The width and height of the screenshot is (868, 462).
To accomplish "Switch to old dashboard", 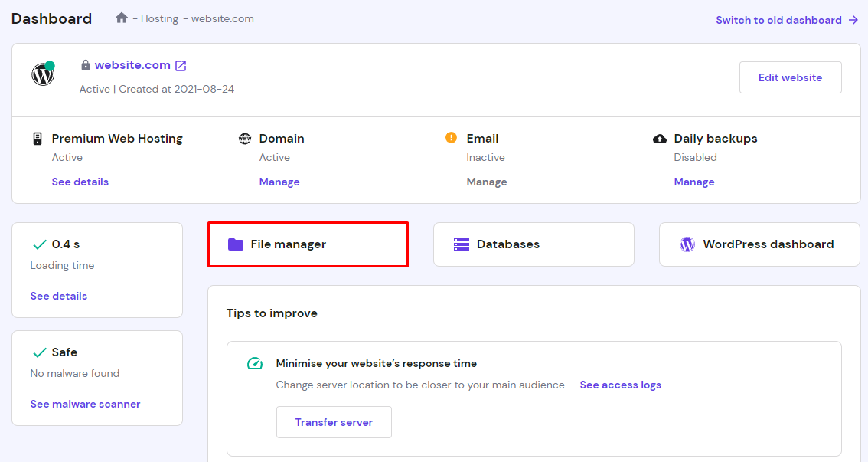I will 779,20.
